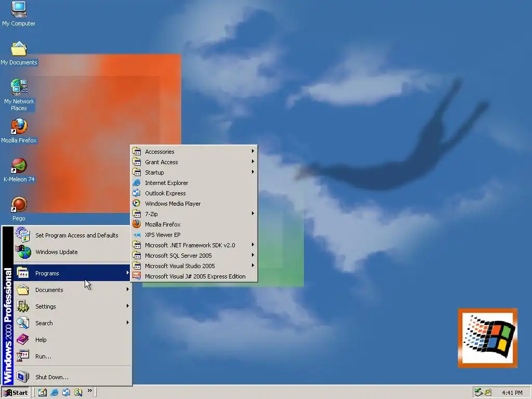Click the Start button on taskbar
The image size is (532, 399).
pyautogui.click(x=16, y=393)
